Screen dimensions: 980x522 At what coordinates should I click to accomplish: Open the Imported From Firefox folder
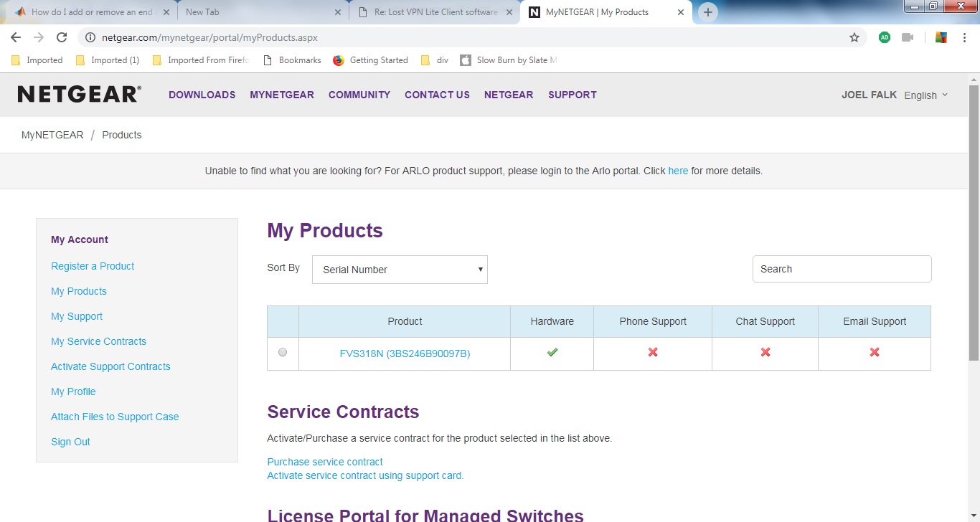[x=200, y=60]
